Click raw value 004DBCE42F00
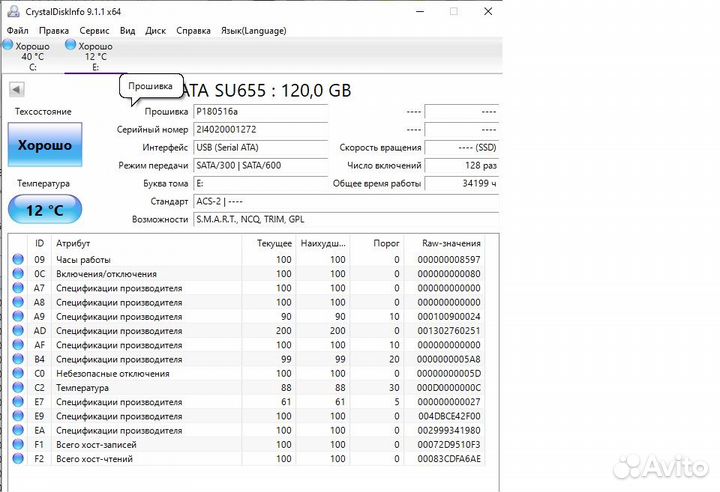720x492 pixels. point(449,416)
